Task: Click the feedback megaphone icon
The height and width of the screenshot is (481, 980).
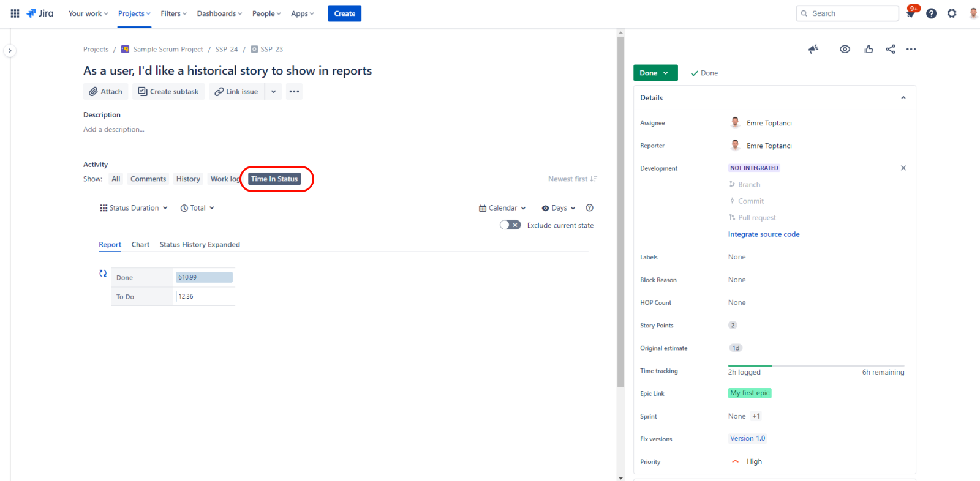Action: 813,49
